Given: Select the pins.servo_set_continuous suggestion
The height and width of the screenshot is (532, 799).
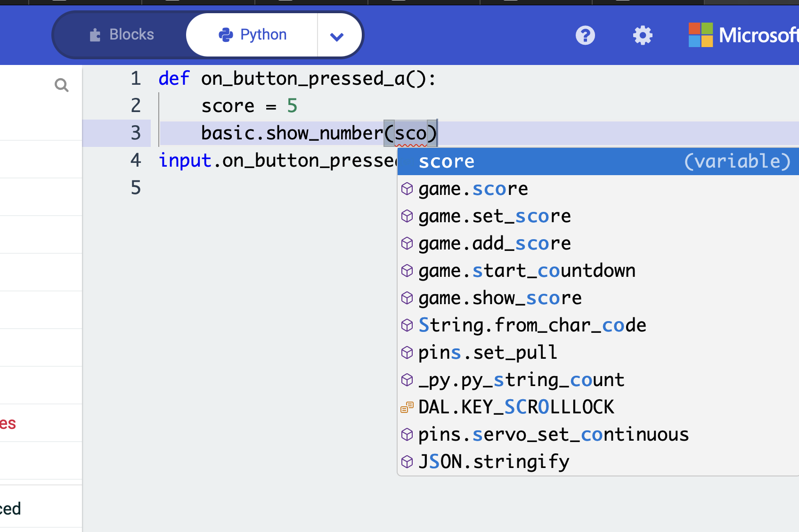Looking at the screenshot, I should coord(553,434).
